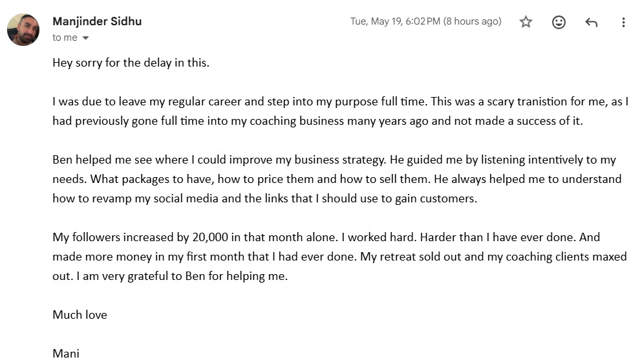Click the line 'Hey sorry for the delay in this.'

131,63
